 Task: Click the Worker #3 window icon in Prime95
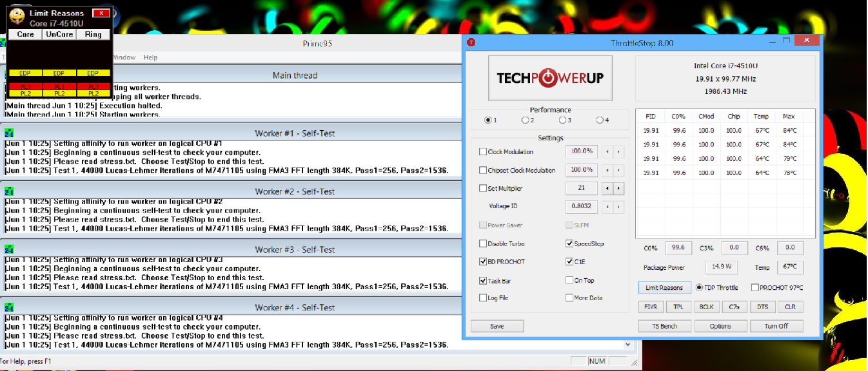[9, 249]
